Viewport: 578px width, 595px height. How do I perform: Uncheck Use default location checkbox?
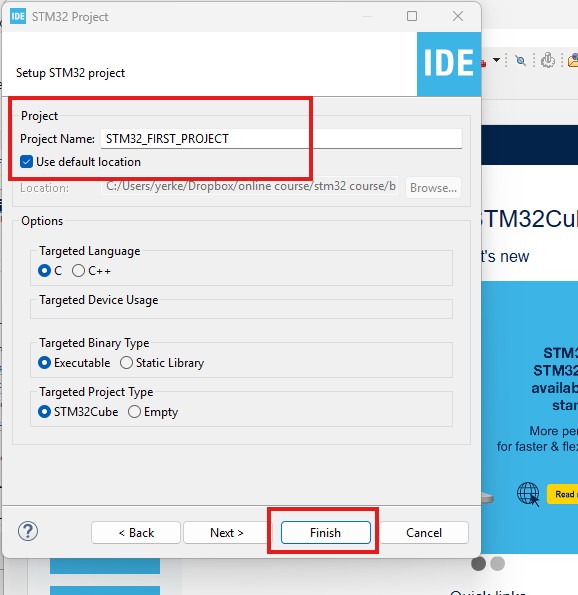[x=26, y=162]
